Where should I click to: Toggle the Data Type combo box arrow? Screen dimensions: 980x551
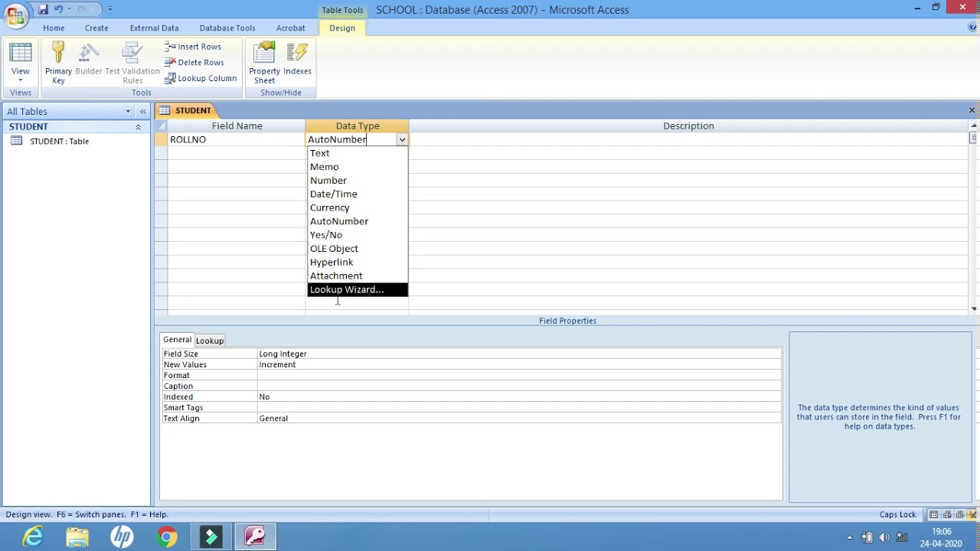pyautogui.click(x=401, y=140)
